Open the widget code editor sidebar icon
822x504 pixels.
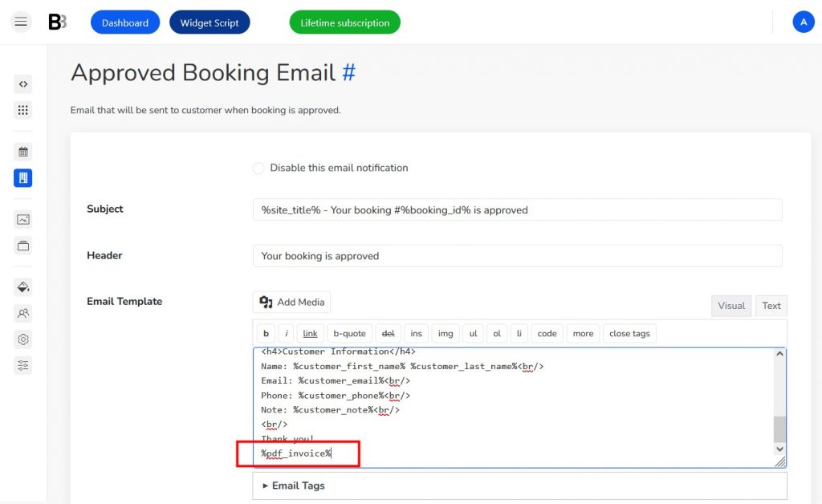(x=22, y=83)
